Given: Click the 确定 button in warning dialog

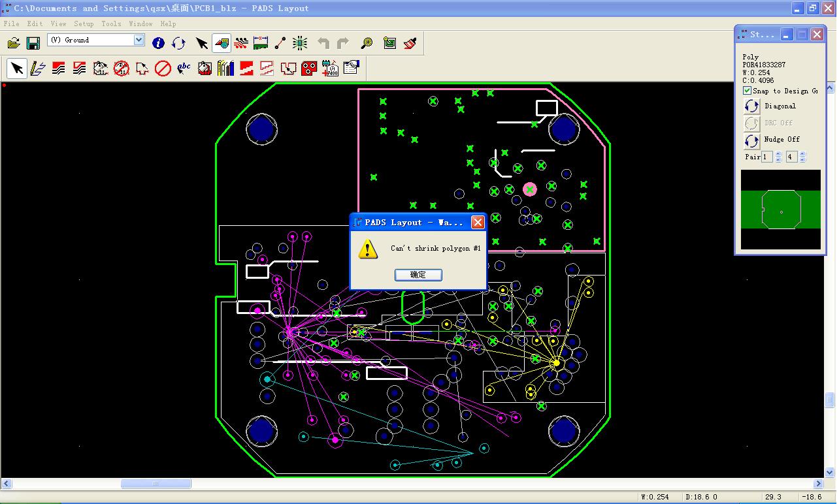Looking at the screenshot, I should 418,275.
